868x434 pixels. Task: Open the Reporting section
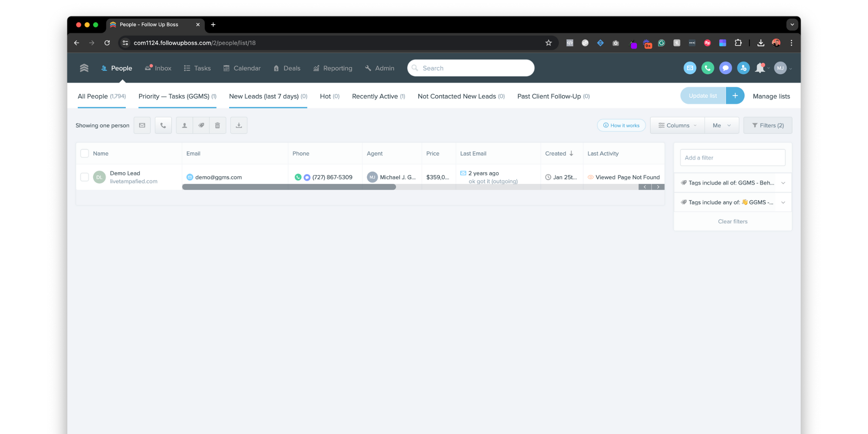click(x=333, y=68)
